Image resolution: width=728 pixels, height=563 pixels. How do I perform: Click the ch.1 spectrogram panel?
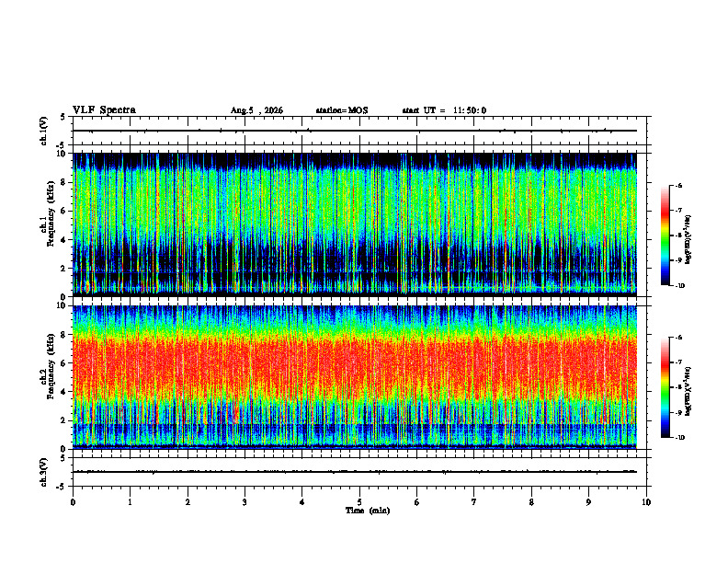(x=355, y=224)
